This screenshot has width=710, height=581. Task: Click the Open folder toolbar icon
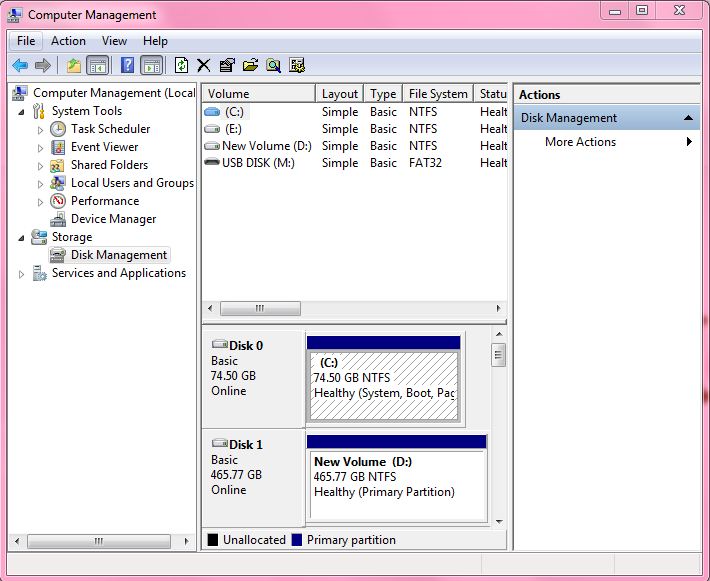pyautogui.click(x=250, y=65)
